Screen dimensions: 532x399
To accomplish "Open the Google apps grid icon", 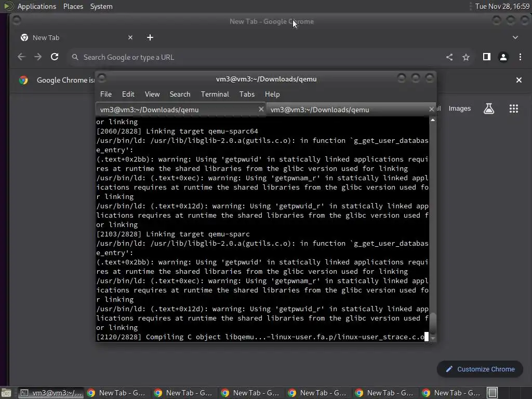I will tap(514, 109).
